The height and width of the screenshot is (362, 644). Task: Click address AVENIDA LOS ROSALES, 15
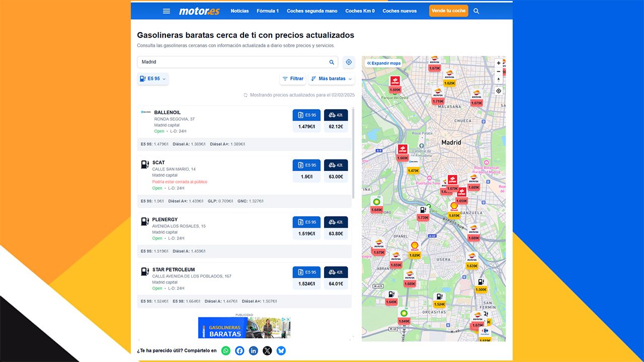(179, 226)
